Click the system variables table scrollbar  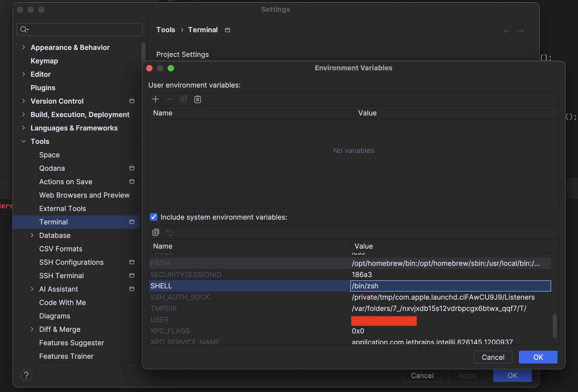pyautogui.click(x=555, y=326)
